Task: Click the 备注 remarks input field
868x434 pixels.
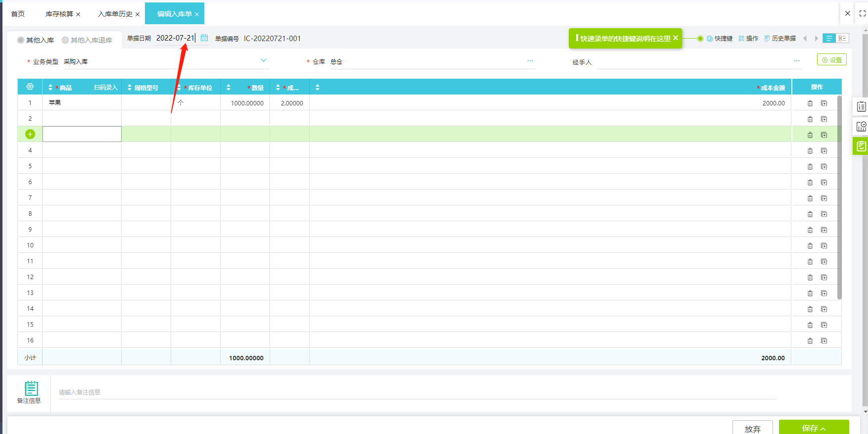Action: [415, 392]
